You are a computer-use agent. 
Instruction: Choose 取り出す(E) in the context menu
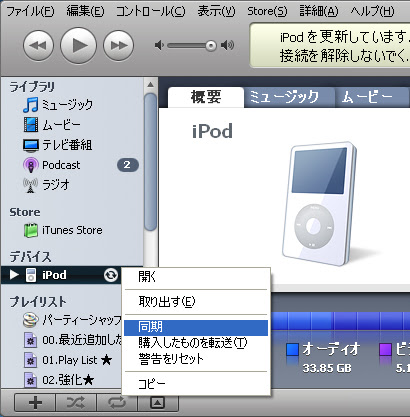[196, 302]
